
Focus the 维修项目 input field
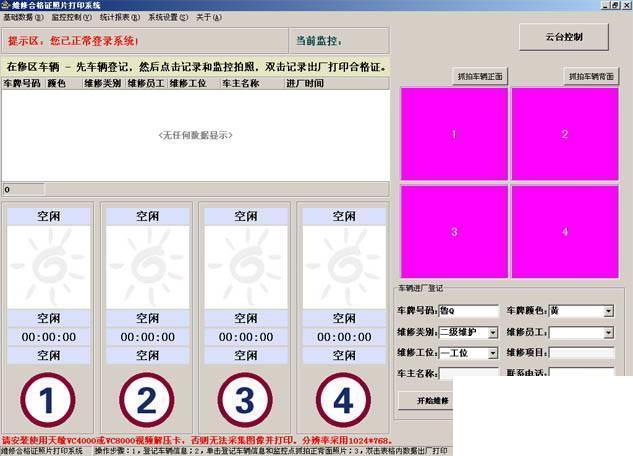pos(581,353)
